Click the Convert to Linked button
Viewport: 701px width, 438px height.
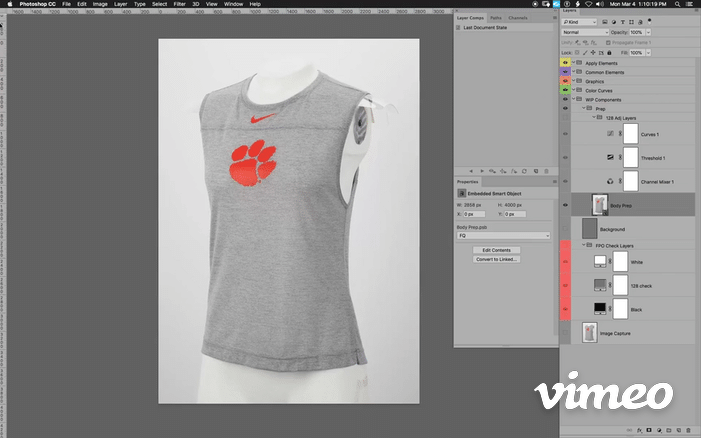pos(496,259)
